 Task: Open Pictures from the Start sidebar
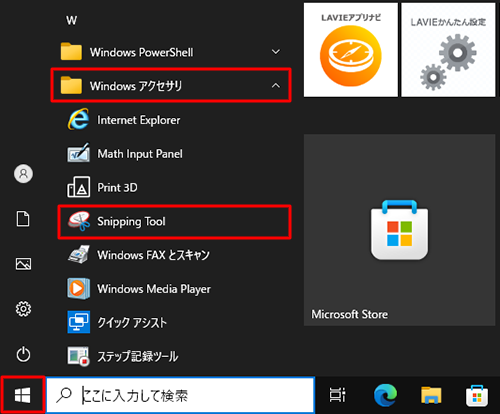[x=23, y=264]
